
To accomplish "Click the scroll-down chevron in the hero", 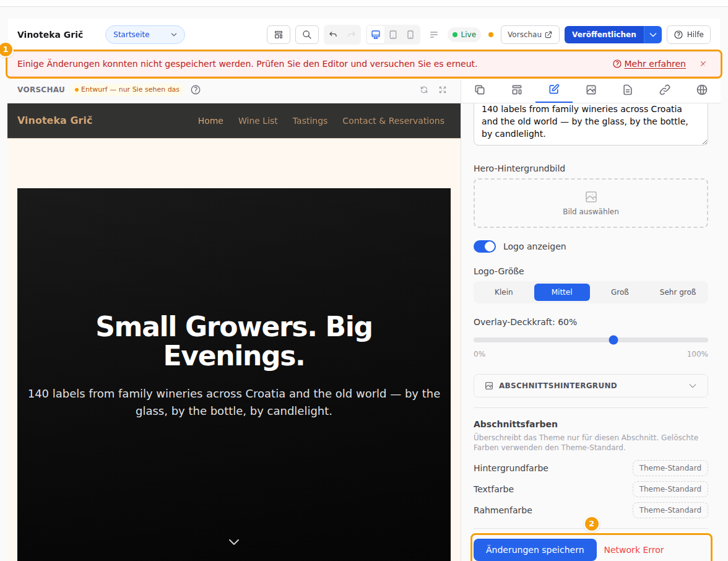I will pos(234,542).
